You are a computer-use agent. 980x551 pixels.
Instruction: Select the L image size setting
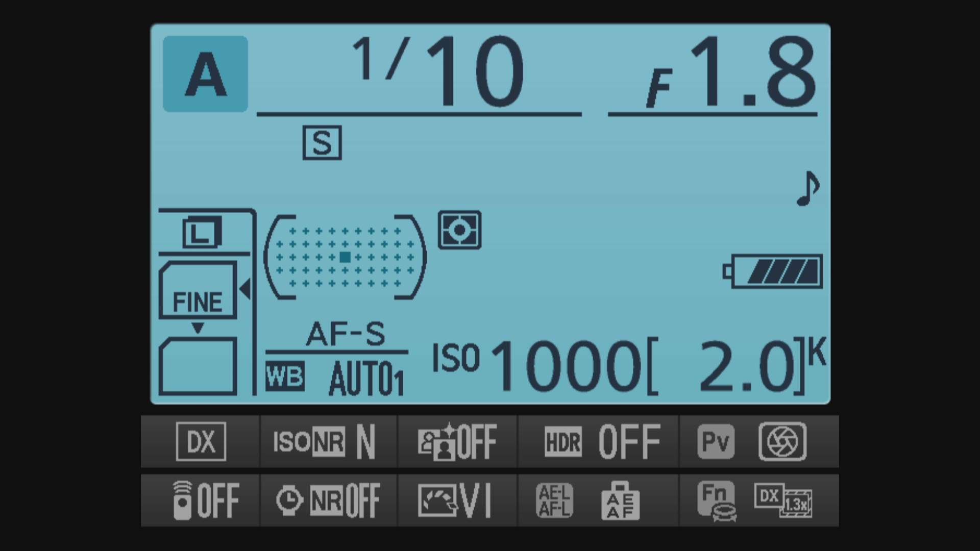[203, 233]
